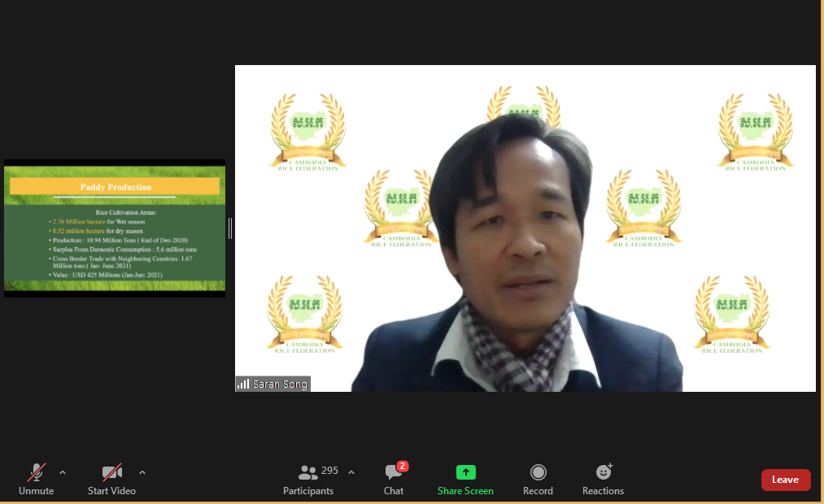The image size is (824, 504).
Task: Open the Chat panel
Action: tap(394, 480)
